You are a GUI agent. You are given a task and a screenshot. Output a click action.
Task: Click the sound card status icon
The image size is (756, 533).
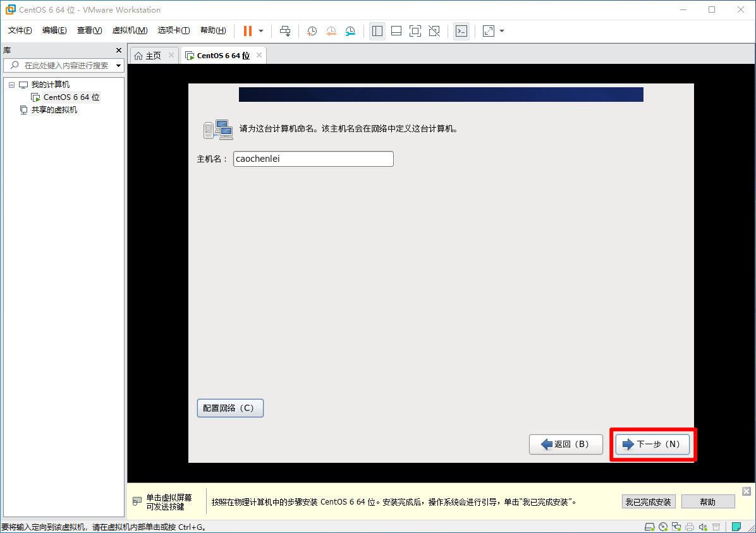pyautogui.click(x=703, y=527)
